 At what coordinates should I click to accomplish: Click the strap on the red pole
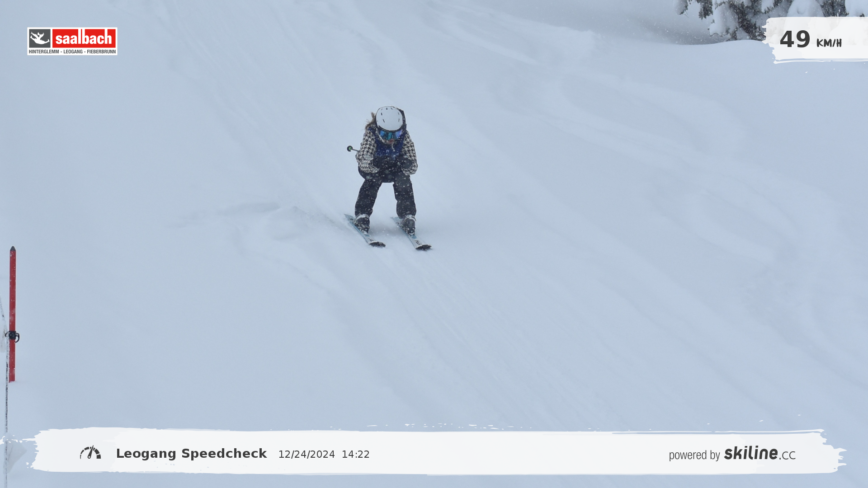click(x=13, y=336)
